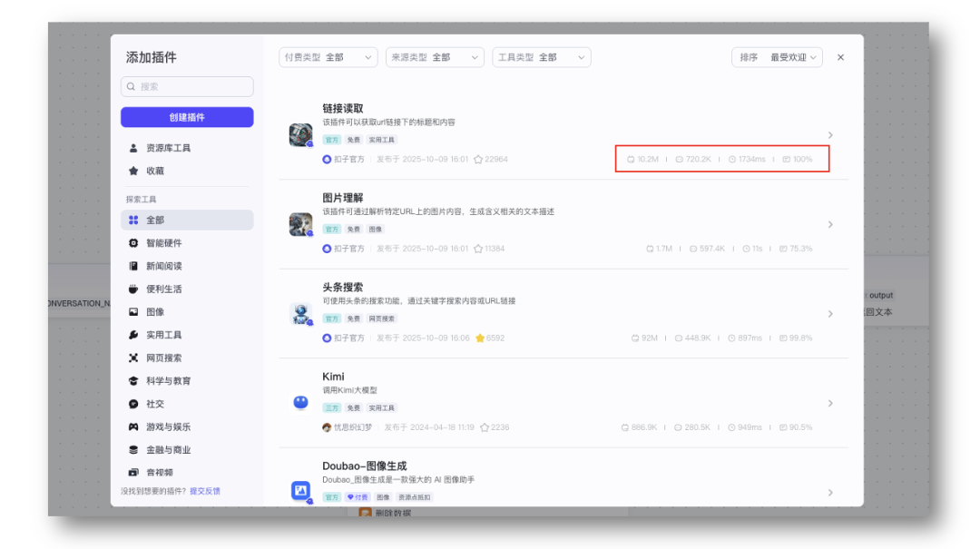Click the Kimi plugin title
The image size is (980, 549).
click(333, 377)
